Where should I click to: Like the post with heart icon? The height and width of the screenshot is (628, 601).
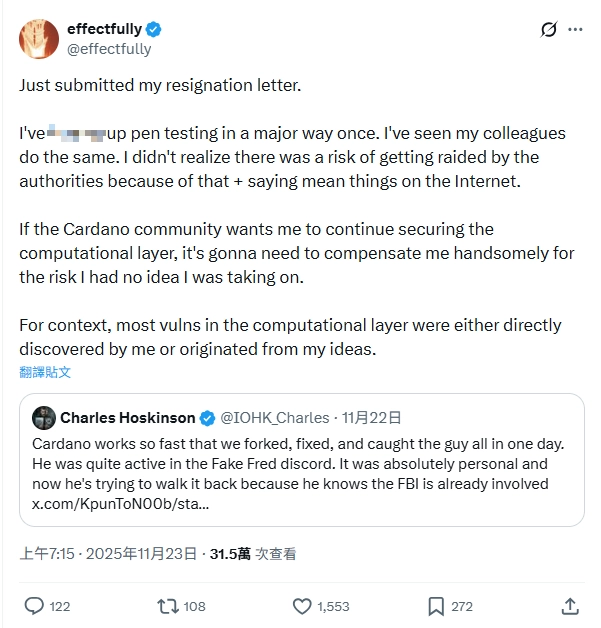302,606
